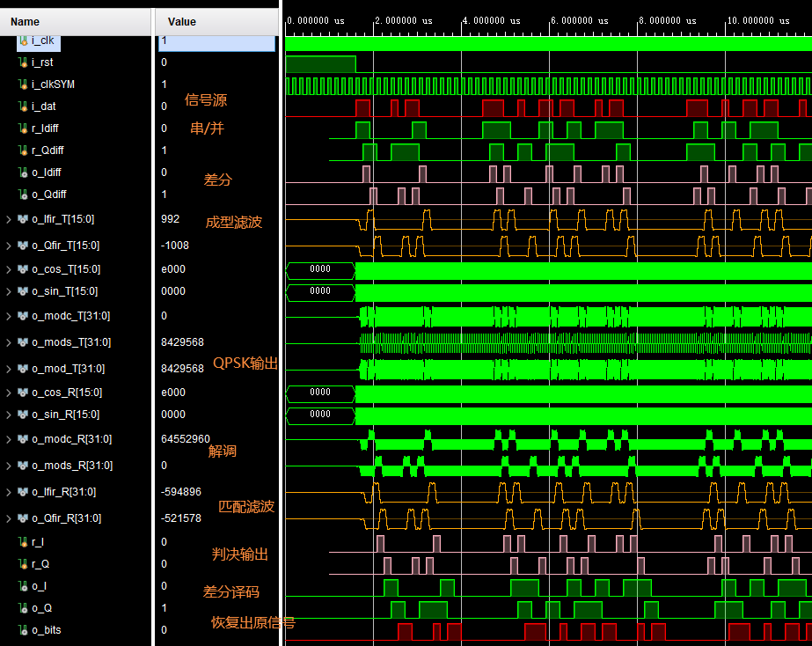Click the Name column header
Viewport: 812px width, 646px height.
pos(76,22)
